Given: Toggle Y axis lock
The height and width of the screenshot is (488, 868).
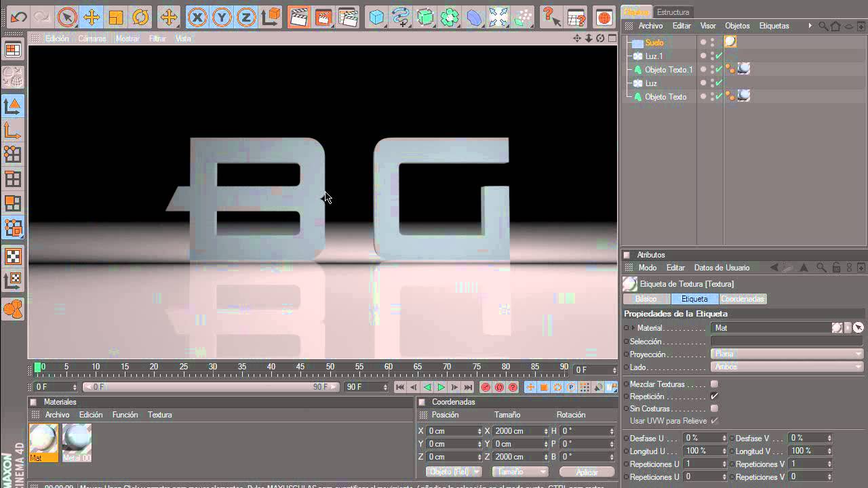Looking at the screenshot, I should tap(222, 17).
